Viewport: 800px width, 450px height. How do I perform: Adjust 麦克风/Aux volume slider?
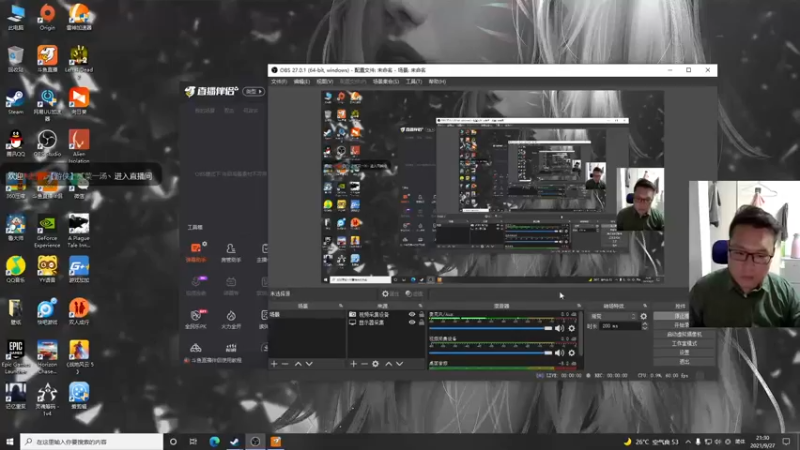point(491,329)
